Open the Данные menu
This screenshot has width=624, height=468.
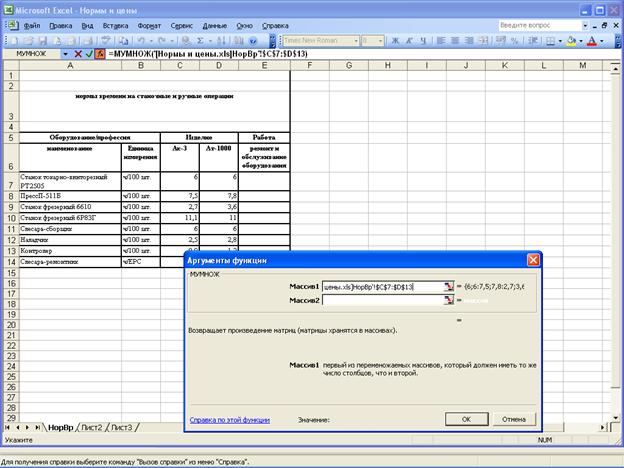214,25
